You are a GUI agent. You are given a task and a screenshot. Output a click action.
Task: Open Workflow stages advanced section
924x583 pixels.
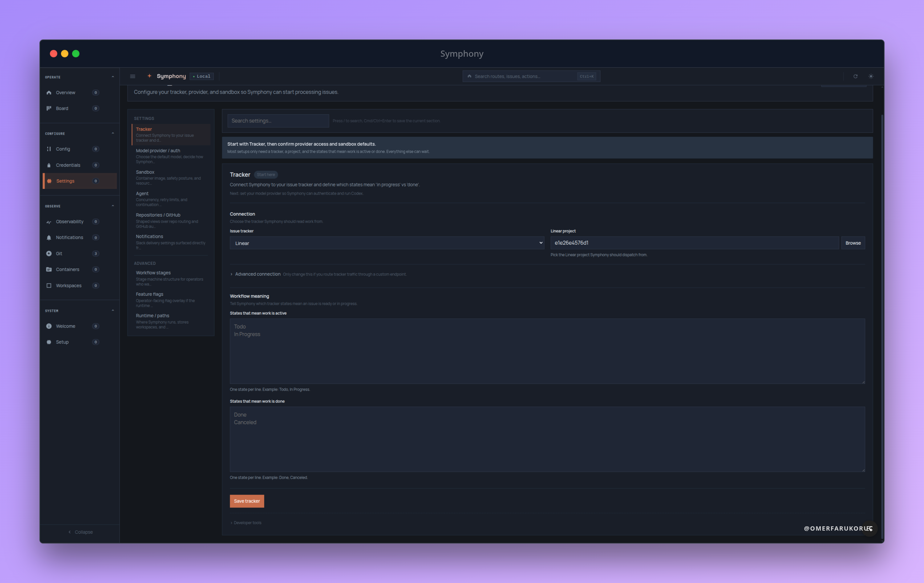point(171,278)
